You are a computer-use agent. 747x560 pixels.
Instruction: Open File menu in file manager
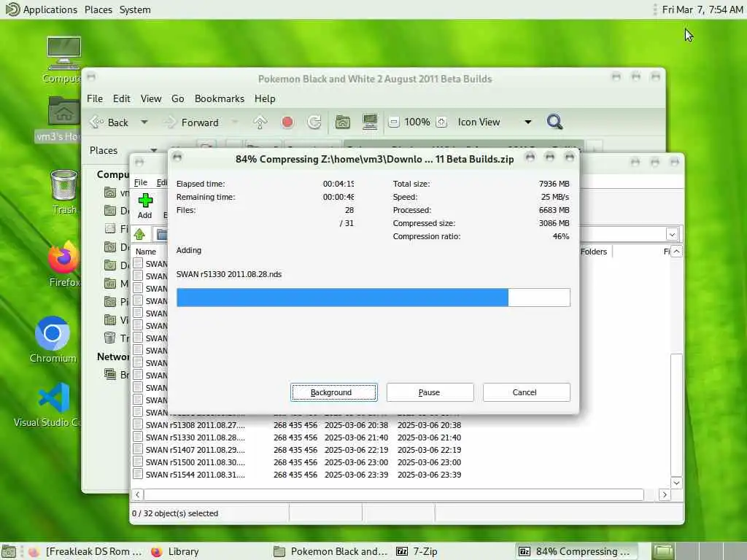coord(95,98)
